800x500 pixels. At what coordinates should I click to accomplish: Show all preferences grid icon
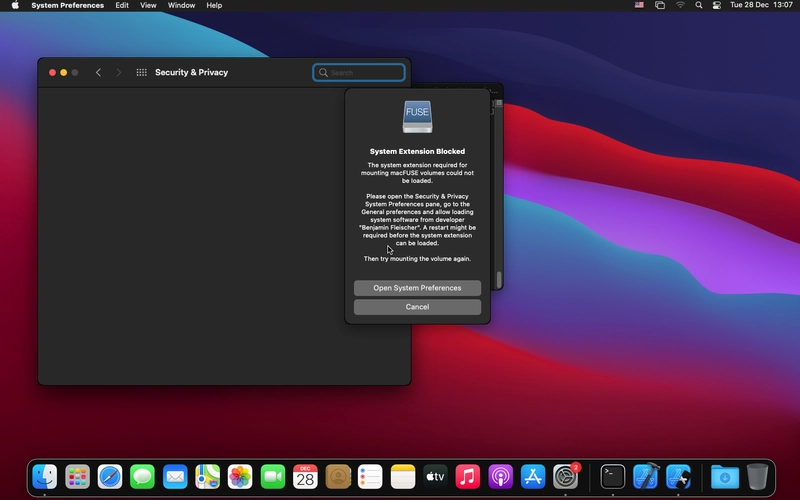point(141,72)
